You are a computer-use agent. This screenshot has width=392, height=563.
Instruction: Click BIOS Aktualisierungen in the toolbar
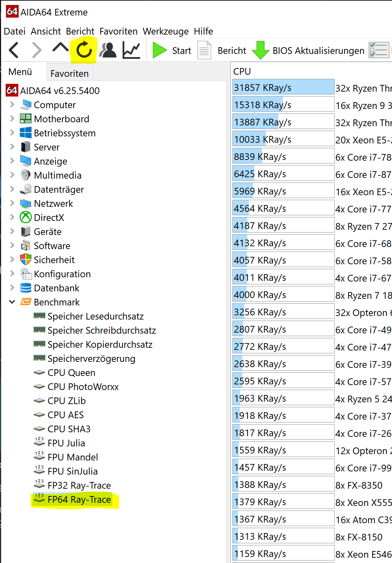coord(318,51)
